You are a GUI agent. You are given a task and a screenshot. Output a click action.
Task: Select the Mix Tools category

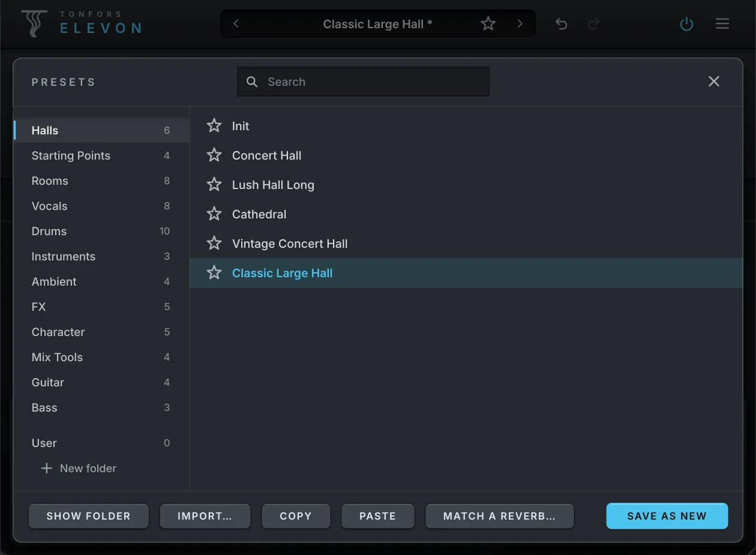(x=101, y=357)
